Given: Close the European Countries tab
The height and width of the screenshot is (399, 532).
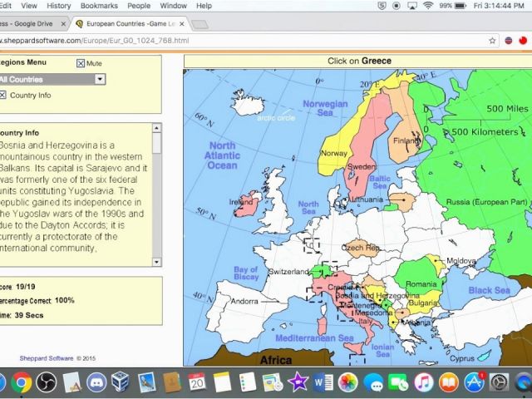Looking at the screenshot, I should tap(182, 24).
